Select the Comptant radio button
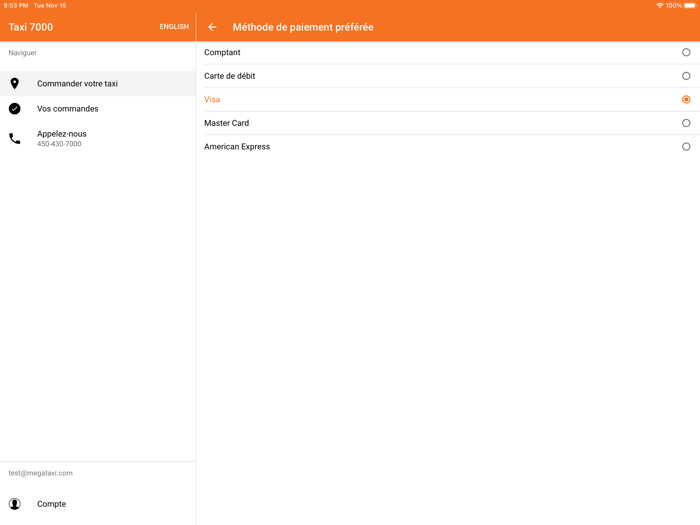Viewport: 700px width, 525px height. click(x=686, y=52)
